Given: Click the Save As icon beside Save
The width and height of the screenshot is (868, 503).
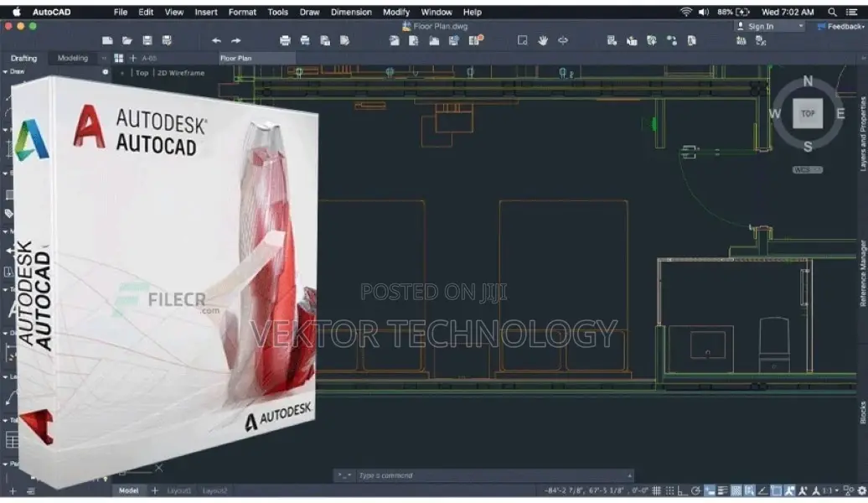Looking at the screenshot, I should [167, 40].
